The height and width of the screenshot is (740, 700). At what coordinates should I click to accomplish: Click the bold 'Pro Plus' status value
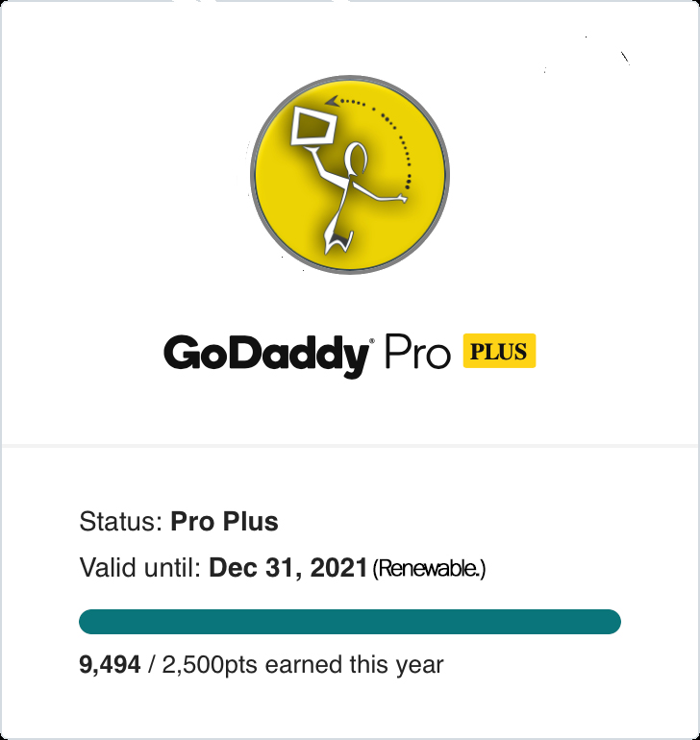coord(224,522)
